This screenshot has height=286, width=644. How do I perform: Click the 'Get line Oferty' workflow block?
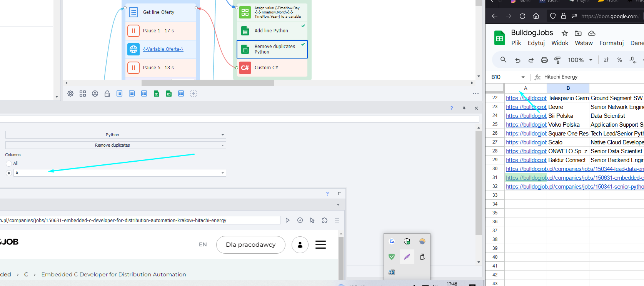pos(161,12)
